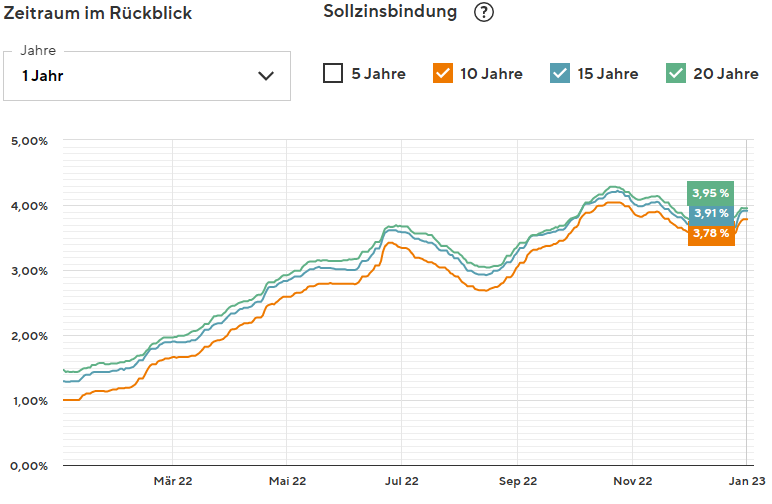Click the Sollzinsbindung help question mark icon
The width and height of the screenshot is (772, 504).
tap(484, 13)
